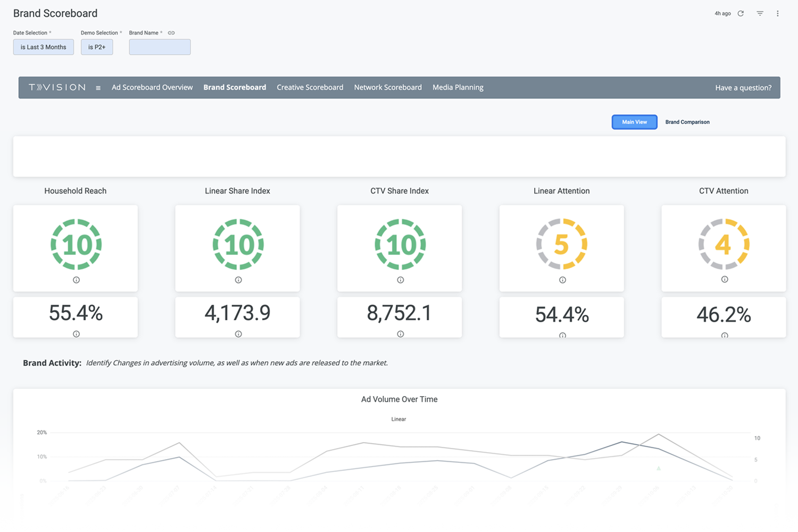Screen dimensions: 798x532
Task: Click the info icon below the 55.4% value
Action: click(x=76, y=334)
